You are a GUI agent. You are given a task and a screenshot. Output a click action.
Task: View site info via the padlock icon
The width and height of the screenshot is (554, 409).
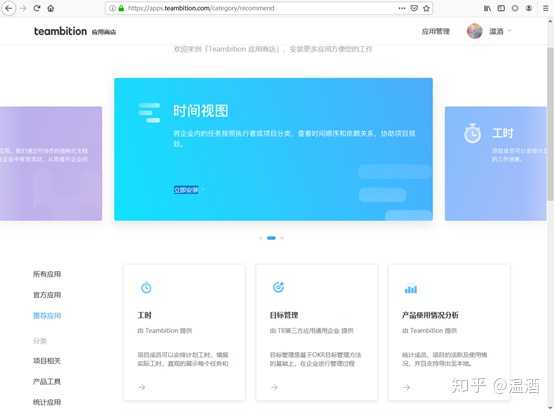coord(121,8)
